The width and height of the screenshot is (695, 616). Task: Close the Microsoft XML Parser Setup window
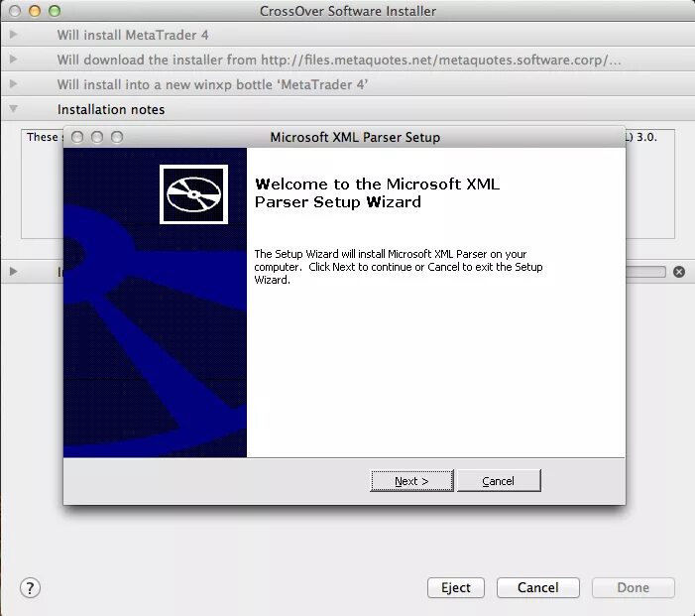(x=77, y=137)
